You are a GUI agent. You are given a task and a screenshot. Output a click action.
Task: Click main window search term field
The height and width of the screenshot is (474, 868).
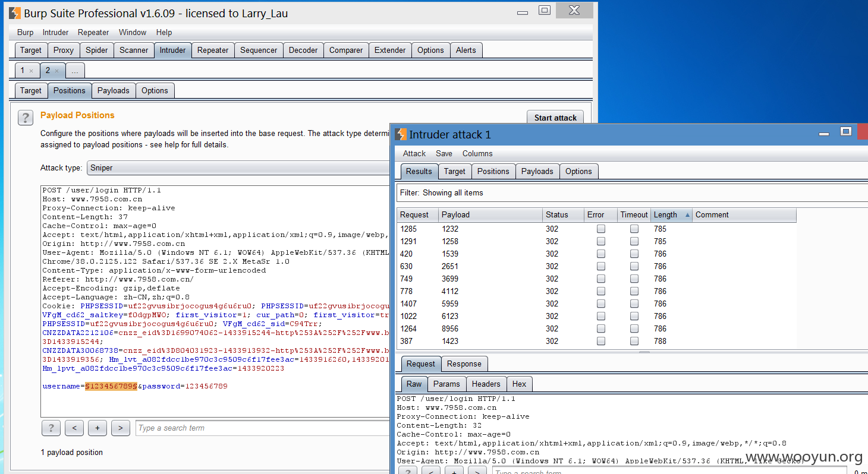point(263,428)
